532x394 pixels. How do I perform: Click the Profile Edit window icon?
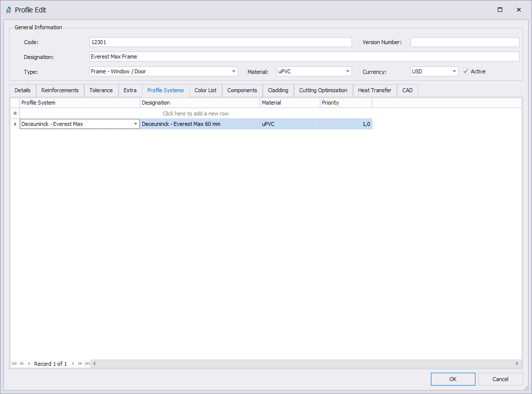coord(8,10)
